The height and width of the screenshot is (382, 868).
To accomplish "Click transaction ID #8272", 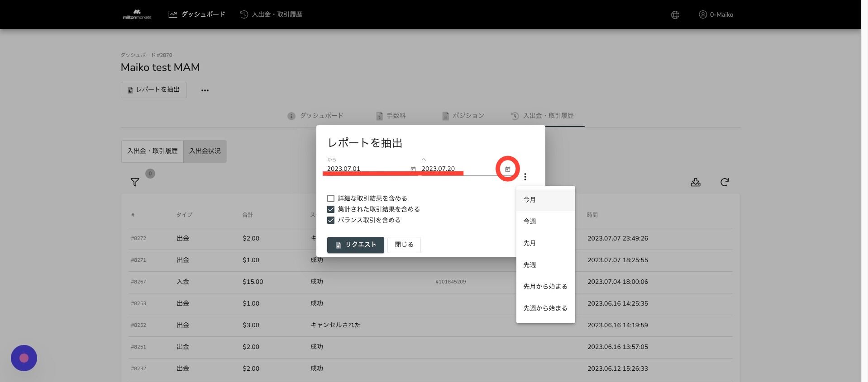I will coord(138,238).
